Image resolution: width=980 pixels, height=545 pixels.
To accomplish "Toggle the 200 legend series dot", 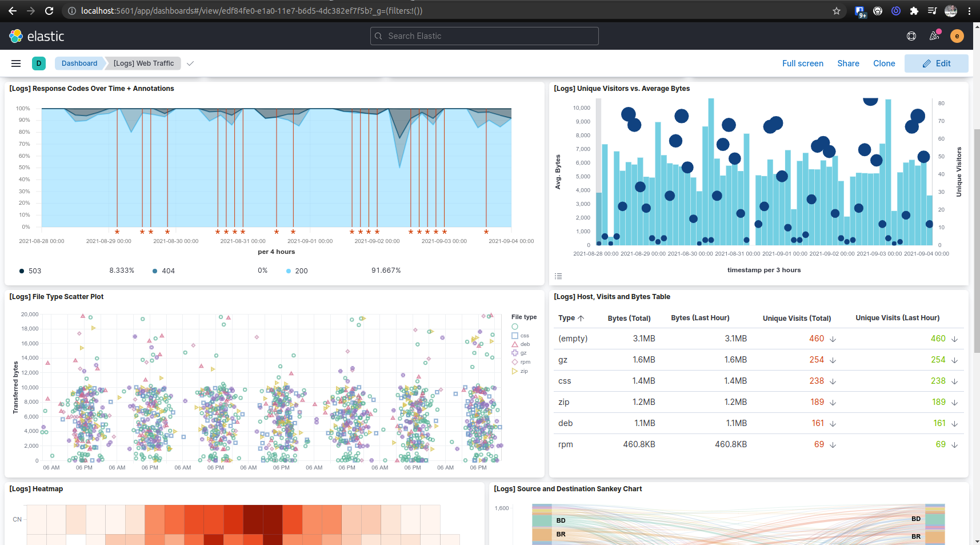I will (289, 271).
